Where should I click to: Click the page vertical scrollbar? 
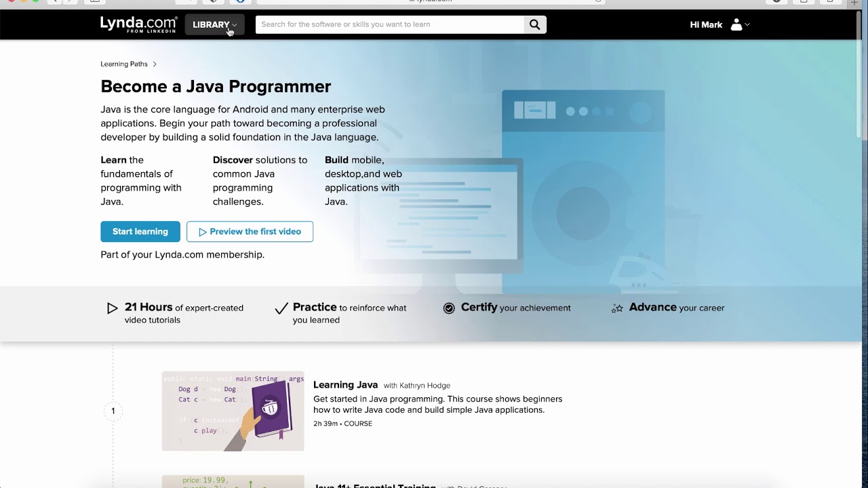tap(858, 75)
